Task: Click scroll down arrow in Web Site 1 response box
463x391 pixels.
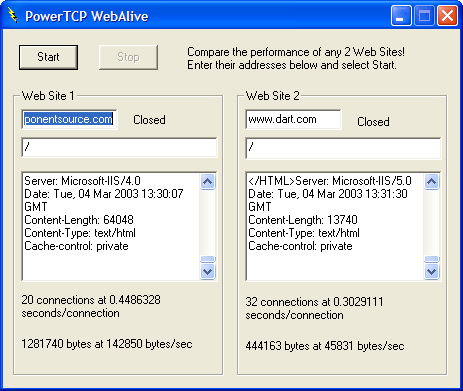Action: pos(208,271)
